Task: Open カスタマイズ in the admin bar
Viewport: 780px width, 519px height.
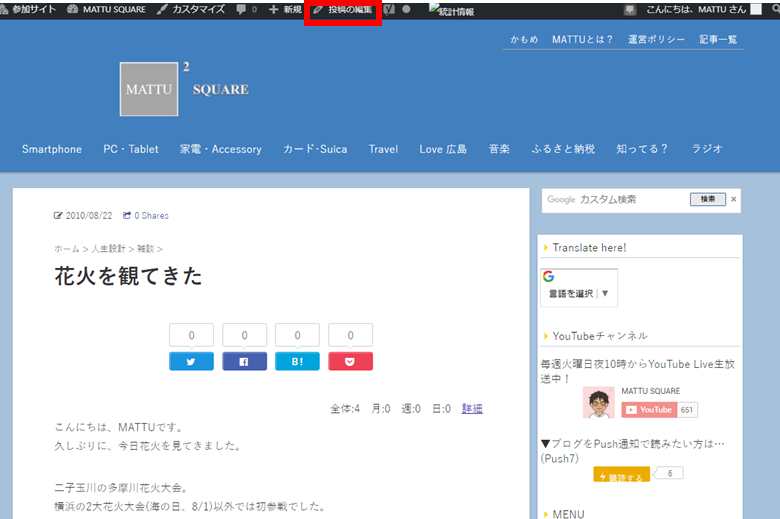Action: pyautogui.click(x=191, y=9)
